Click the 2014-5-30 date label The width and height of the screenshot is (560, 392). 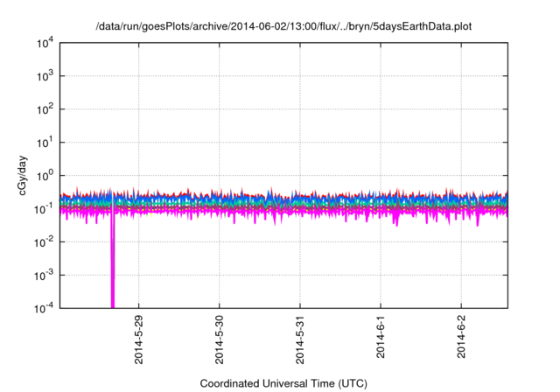220,339
